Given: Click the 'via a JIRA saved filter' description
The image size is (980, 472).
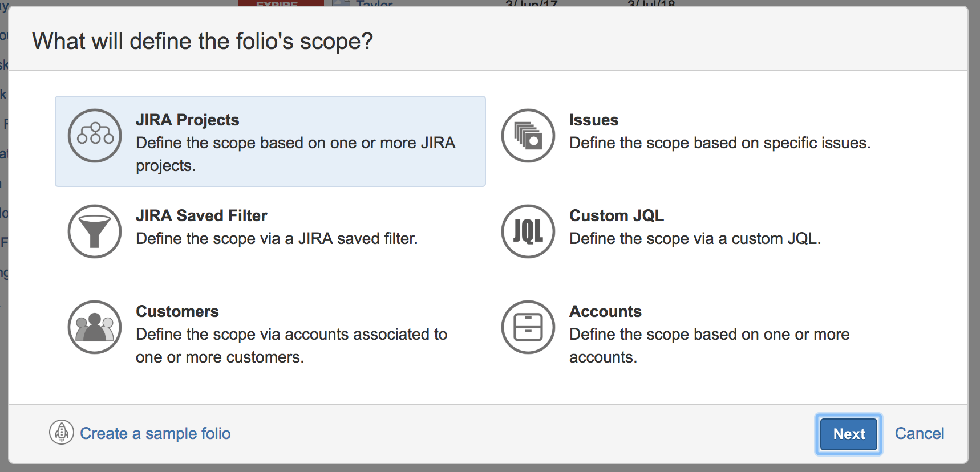Looking at the screenshot, I should click(x=277, y=238).
